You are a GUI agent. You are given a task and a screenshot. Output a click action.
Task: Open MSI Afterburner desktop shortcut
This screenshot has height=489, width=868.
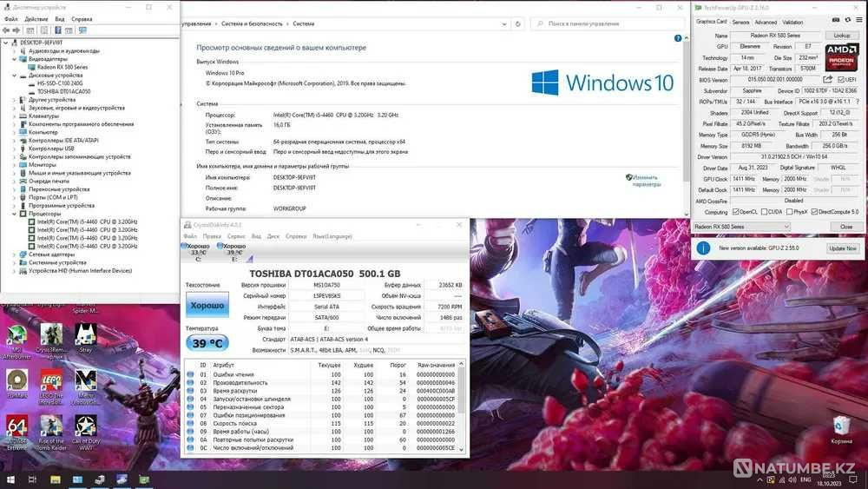click(x=17, y=341)
